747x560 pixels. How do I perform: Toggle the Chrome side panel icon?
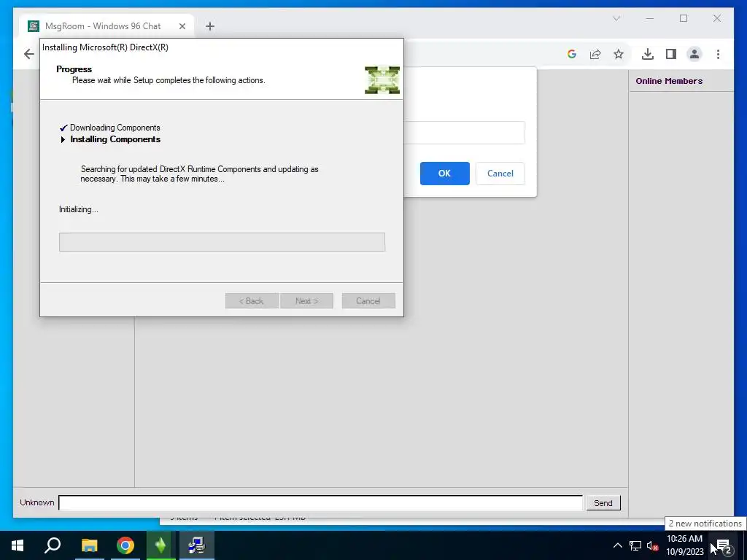click(x=671, y=54)
